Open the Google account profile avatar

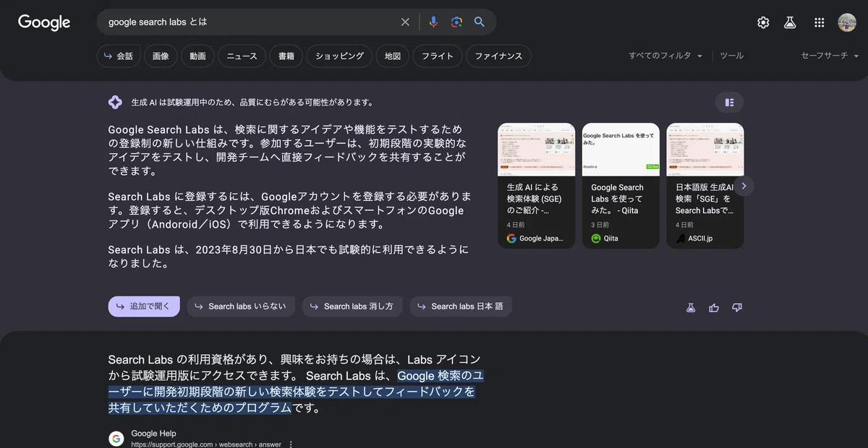(847, 22)
